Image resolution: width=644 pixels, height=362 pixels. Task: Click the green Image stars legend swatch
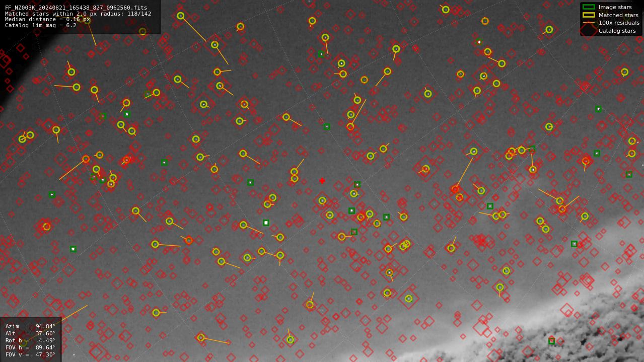click(x=589, y=7)
